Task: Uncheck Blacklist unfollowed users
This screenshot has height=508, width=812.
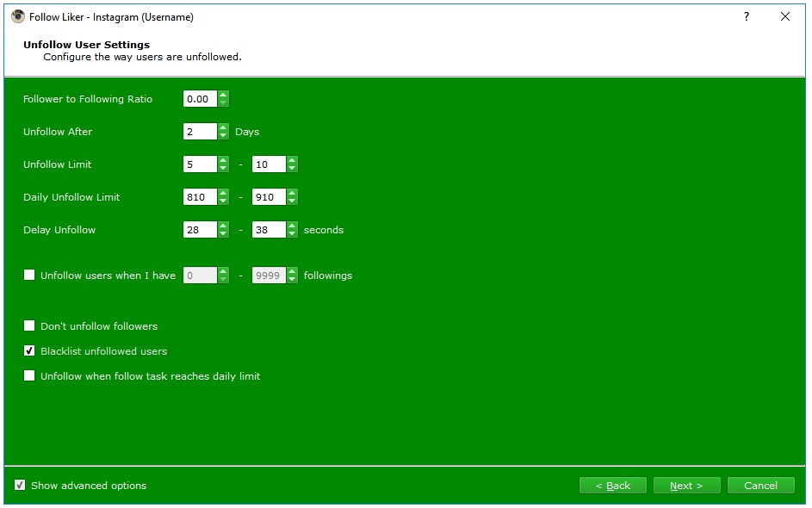Action: pos(29,350)
